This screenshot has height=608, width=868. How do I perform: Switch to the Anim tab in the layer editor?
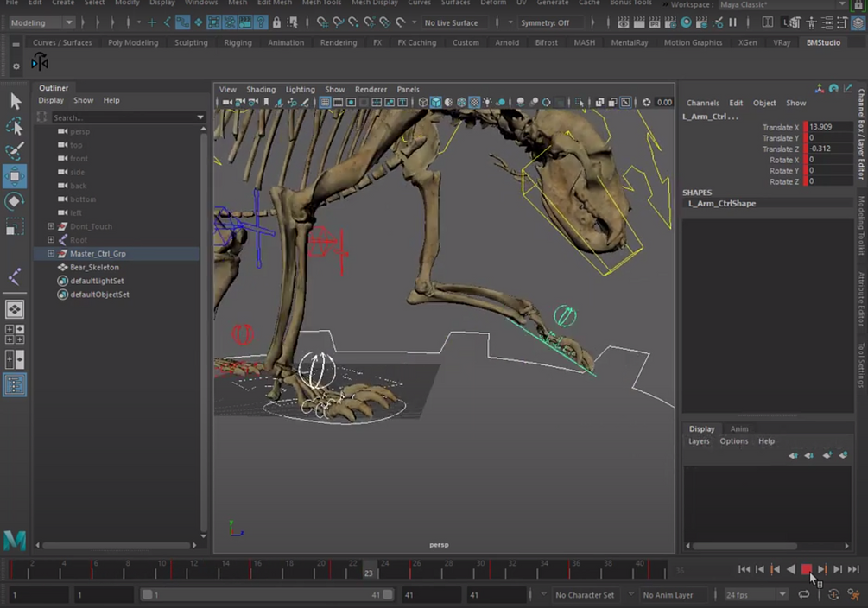coord(738,428)
